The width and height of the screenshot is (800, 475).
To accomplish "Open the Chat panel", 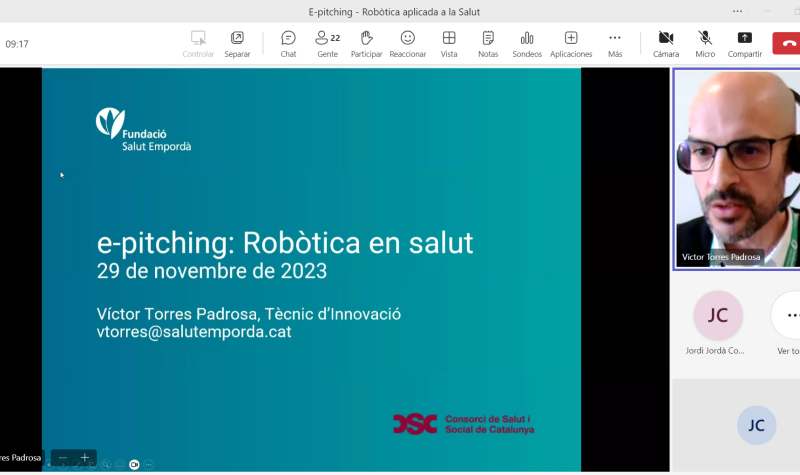I will pyautogui.click(x=288, y=43).
